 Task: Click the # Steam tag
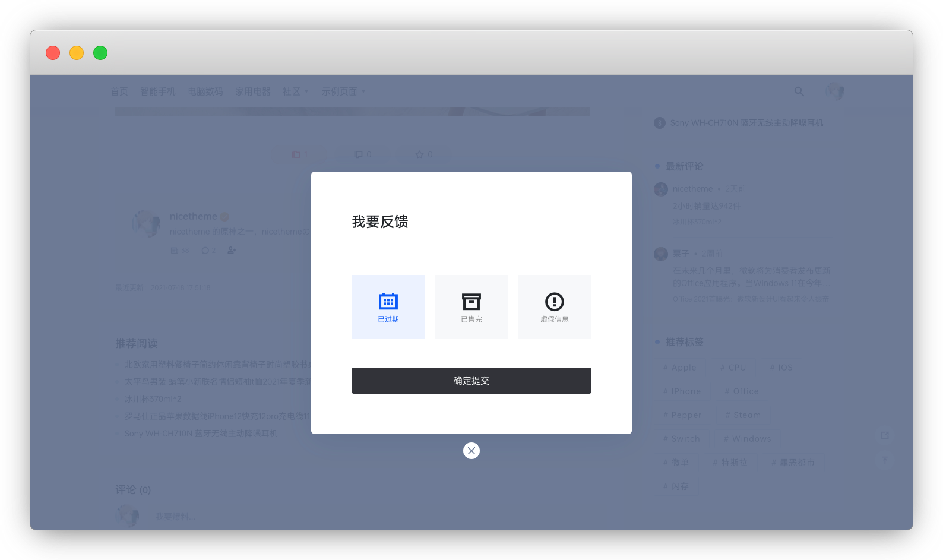point(743,415)
